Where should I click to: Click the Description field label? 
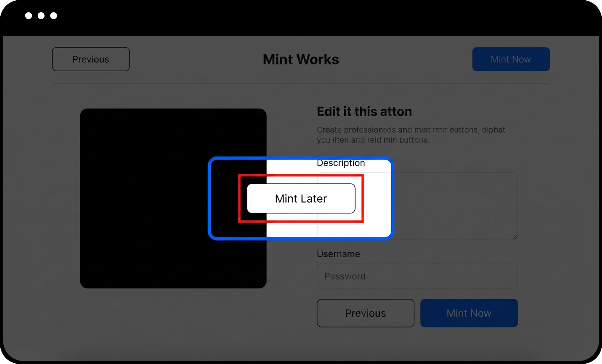click(341, 163)
